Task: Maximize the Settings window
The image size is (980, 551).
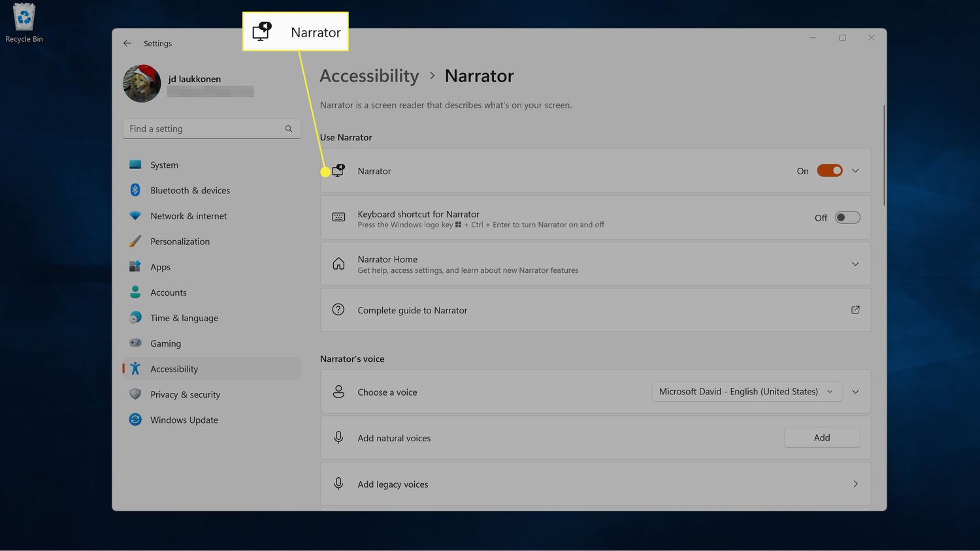Action: click(842, 38)
